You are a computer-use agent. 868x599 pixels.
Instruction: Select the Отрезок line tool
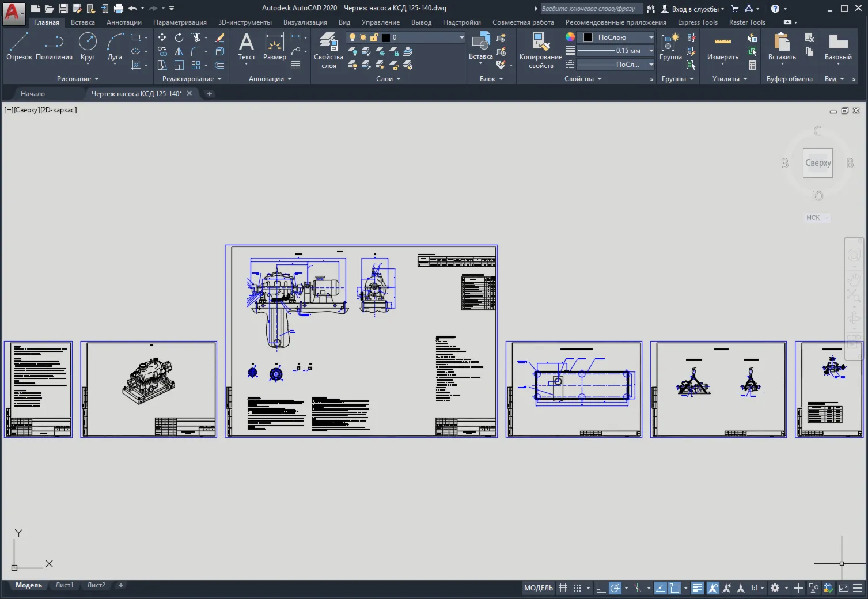click(19, 47)
